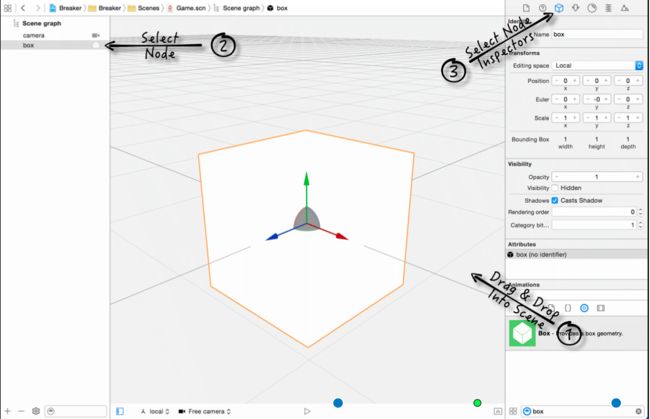This screenshot has height=419, width=650.
Task: Select the Scenes folder breadcrumb
Action: point(143,8)
